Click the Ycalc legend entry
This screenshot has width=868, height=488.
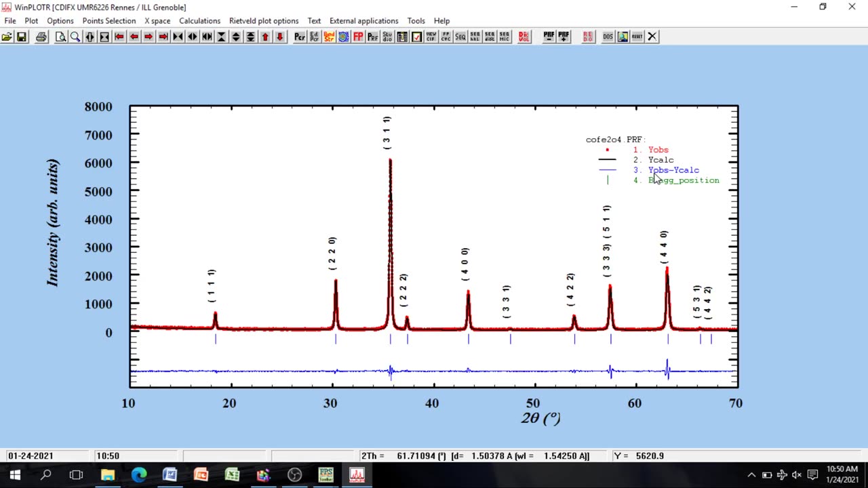(661, 160)
